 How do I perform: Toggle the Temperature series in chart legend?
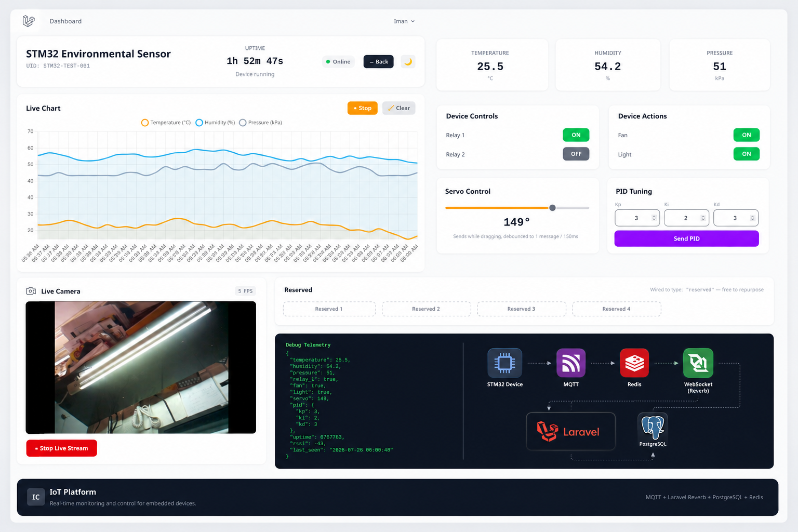point(166,123)
